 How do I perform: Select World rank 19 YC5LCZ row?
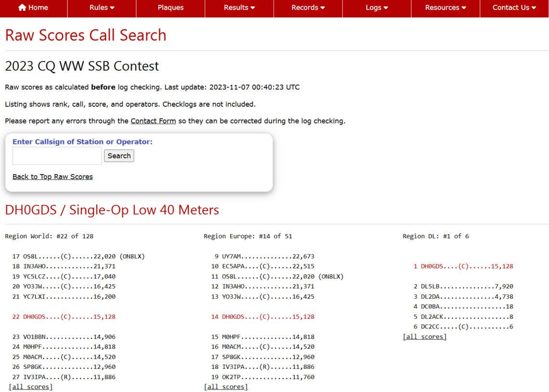pos(64,276)
